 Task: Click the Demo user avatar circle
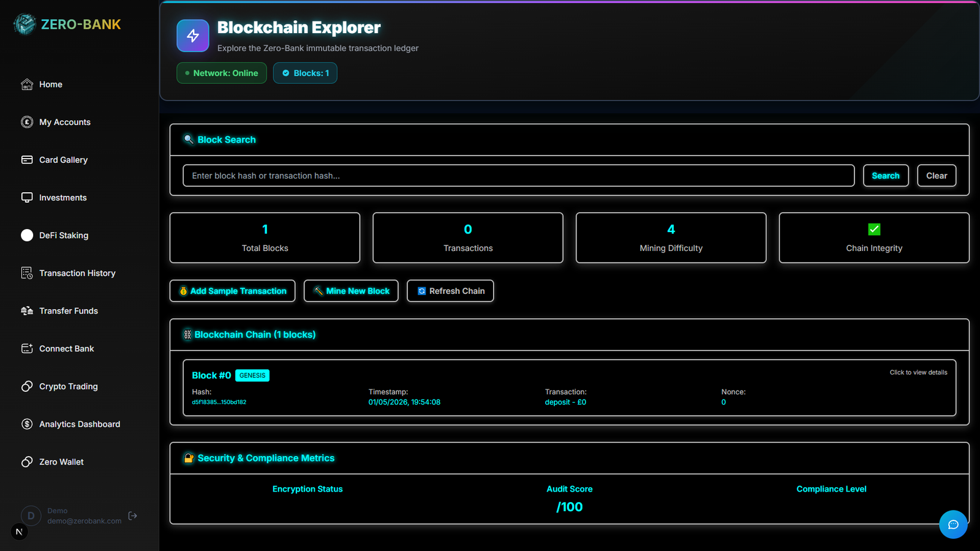31,516
